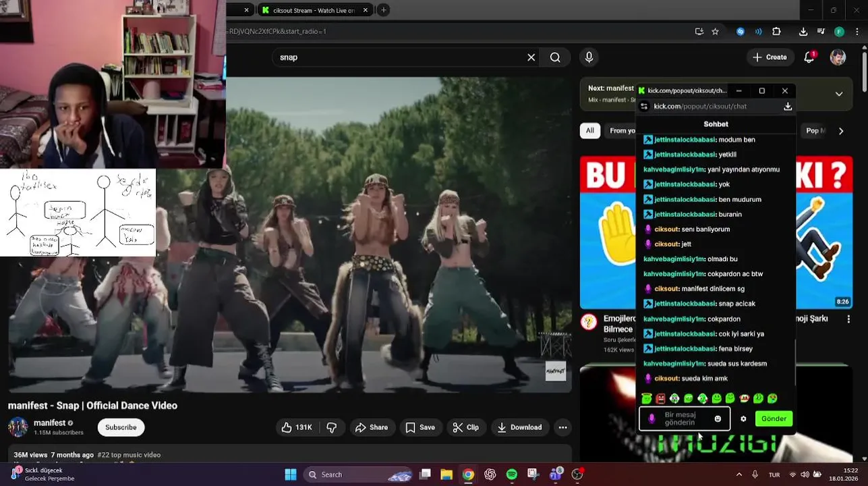Open a new browser tab
The width and height of the screenshot is (868, 486).
pyautogui.click(x=383, y=10)
